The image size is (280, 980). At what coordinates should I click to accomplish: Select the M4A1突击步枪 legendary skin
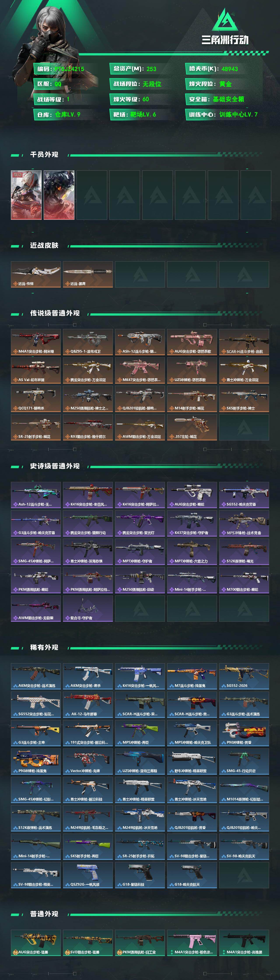(36, 342)
